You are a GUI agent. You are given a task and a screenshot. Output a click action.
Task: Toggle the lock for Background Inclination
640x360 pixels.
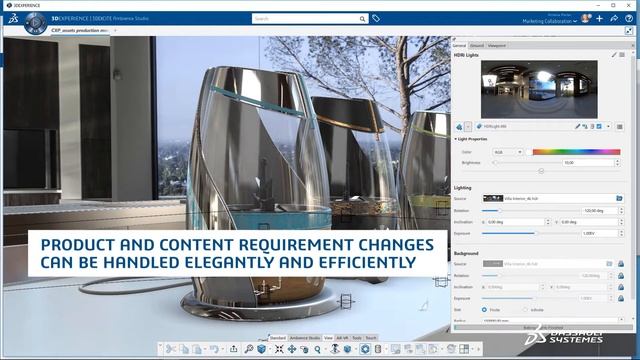(621, 287)
